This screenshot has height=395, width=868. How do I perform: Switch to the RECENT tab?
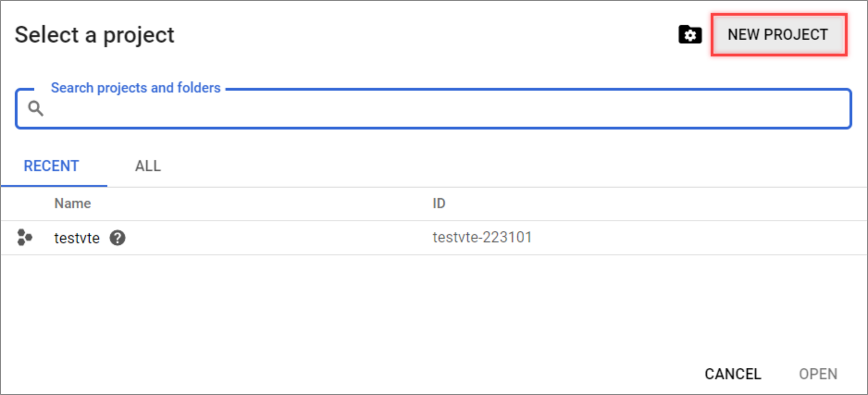click(x=51, y=166)
